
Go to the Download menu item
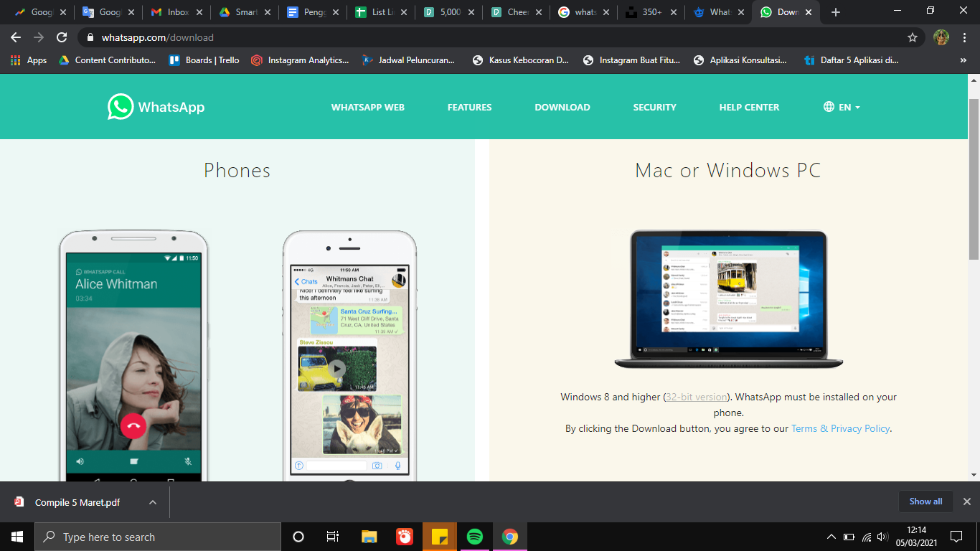pyautogui.click(x=562, y=107)
